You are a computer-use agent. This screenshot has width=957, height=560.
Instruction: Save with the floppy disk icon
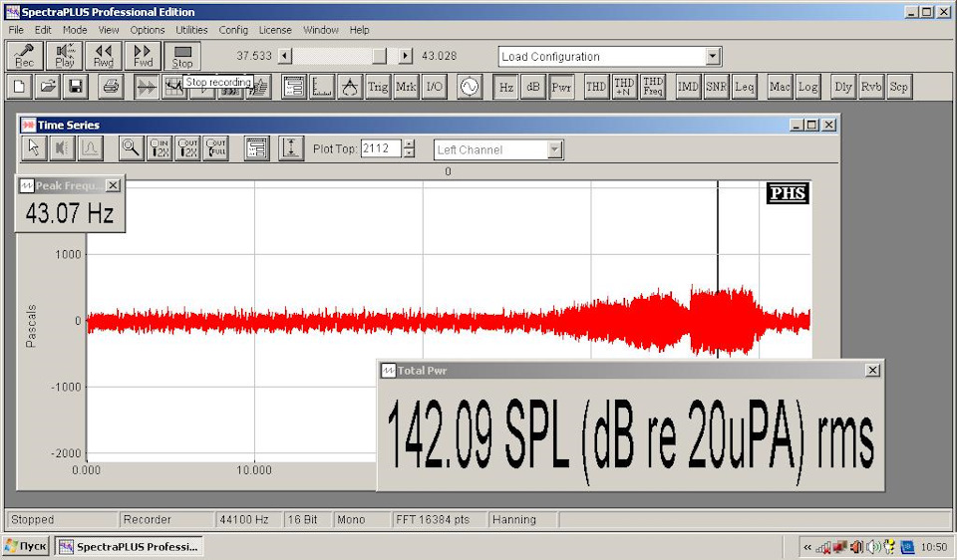[x=76, y=87]
